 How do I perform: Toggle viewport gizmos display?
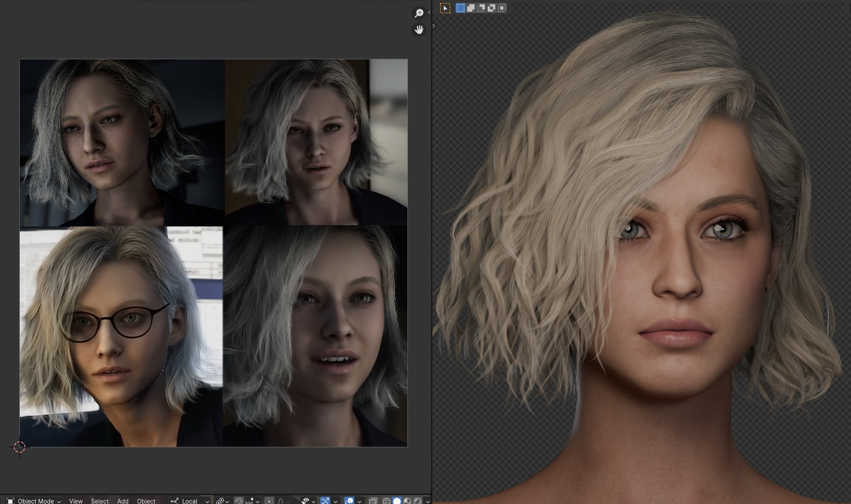click(x=325, y=501)
